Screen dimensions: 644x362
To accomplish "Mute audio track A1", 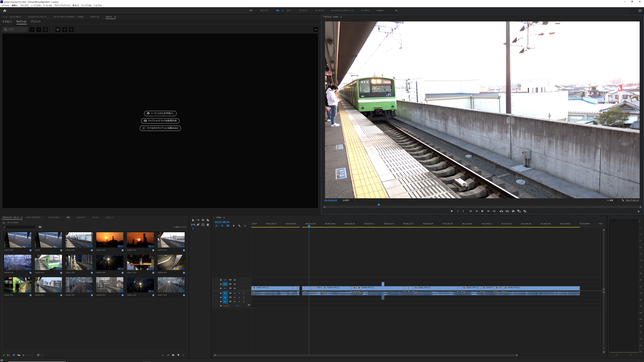I will pos(234,293).
